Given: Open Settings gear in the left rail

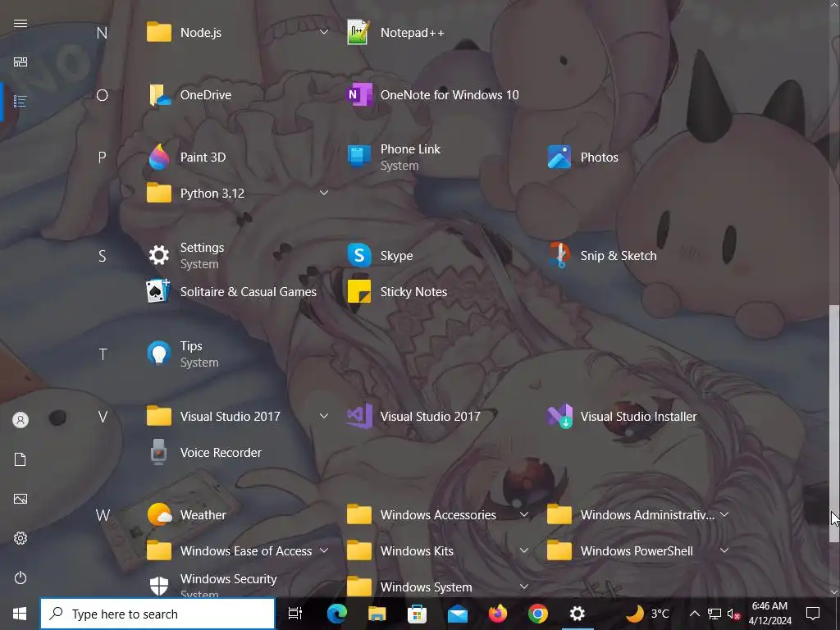Looking at the screenshot, I should [x=21, y=538].
